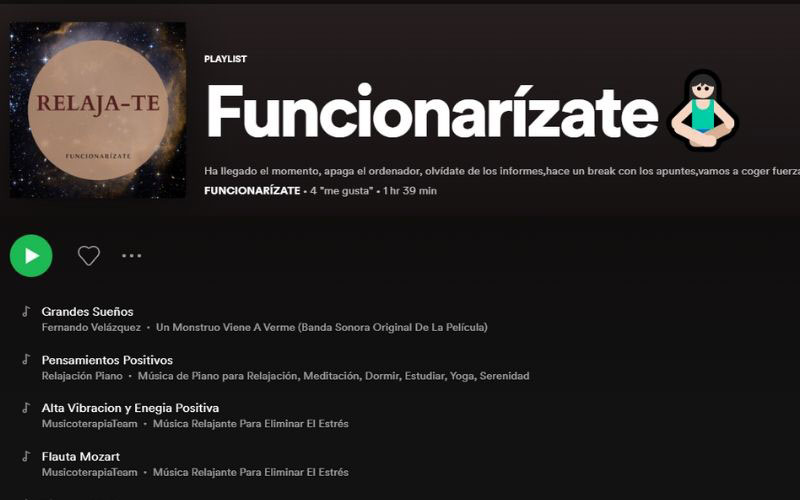This screenshot has width=800, height=500.
Task: Open artist Fernando Velázquez
Action: click(91, 328)
